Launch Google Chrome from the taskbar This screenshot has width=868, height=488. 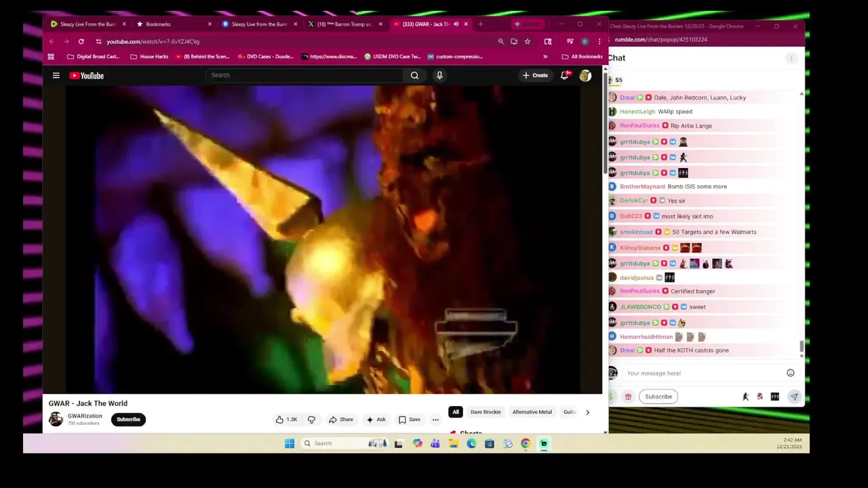[x=525, y=443]
